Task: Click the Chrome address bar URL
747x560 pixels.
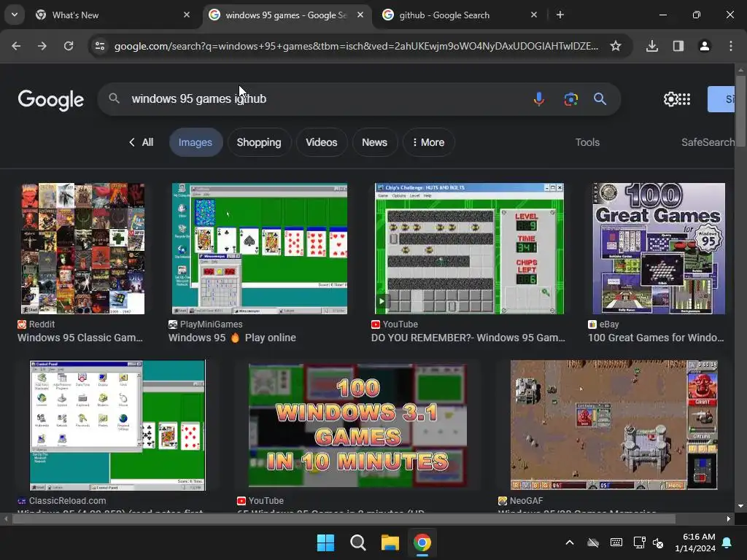Action: coord(356,46)
